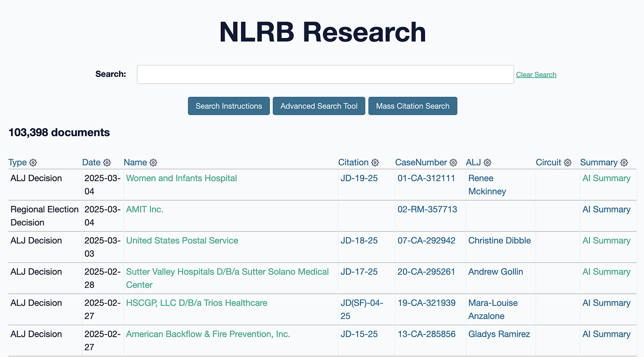The width and height of the screenshot is (644, 357).
Task: Open the HSCGP, LLC Trios Healthcare decision
Action: 197,303
